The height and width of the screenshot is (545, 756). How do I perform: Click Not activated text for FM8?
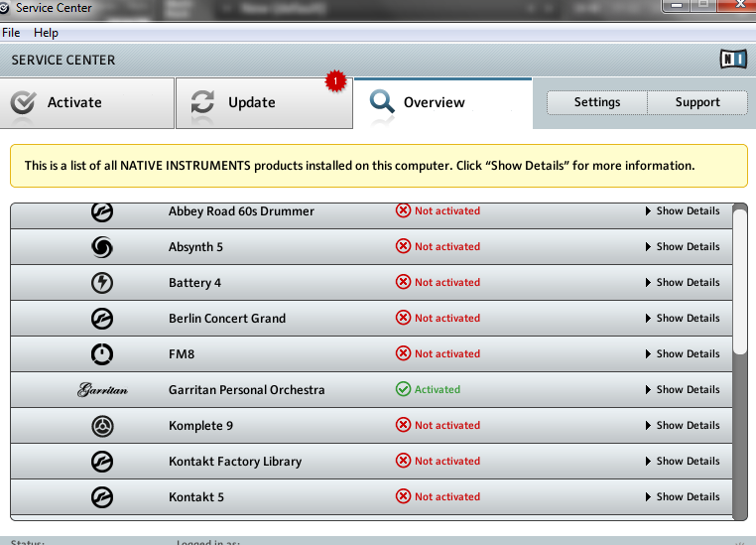point(447,353)
